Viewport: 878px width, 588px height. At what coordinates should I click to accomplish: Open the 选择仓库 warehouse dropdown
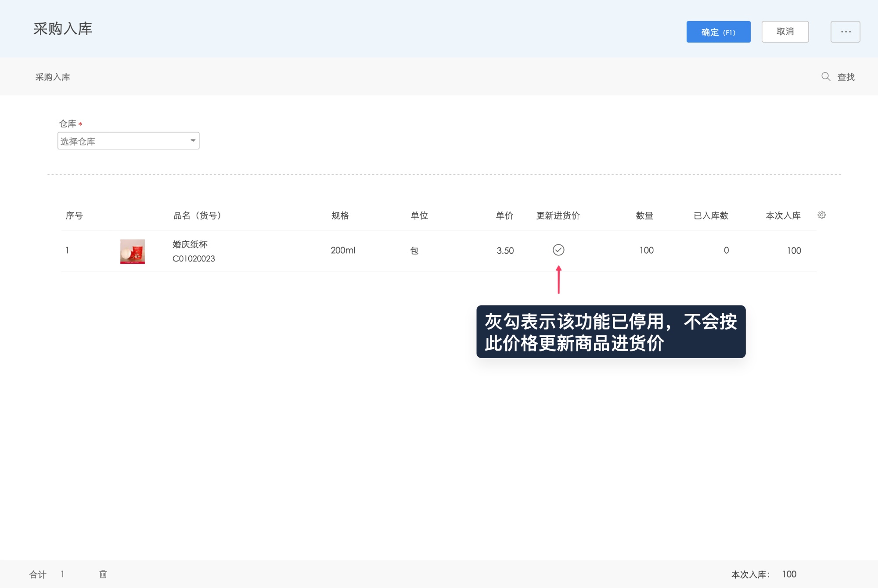pyautogui.click(x=128, y=141)
